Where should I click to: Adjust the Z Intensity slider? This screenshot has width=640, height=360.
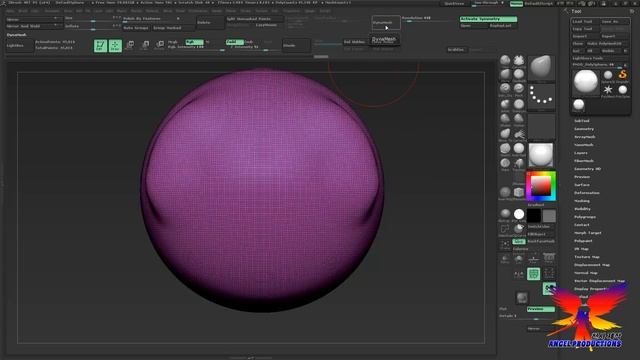pos(248,47)
